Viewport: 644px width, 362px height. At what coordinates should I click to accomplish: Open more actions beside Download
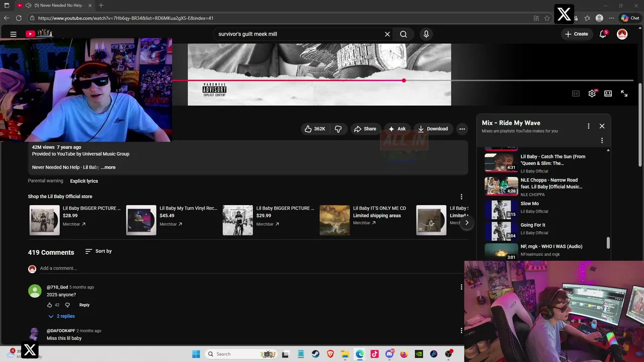462,129
